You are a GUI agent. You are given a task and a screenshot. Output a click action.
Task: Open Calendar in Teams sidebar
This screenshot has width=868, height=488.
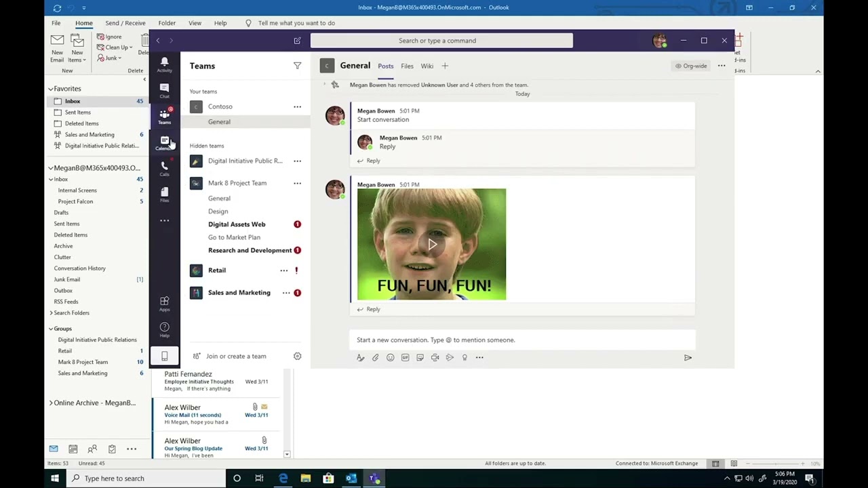coord(164,143)
